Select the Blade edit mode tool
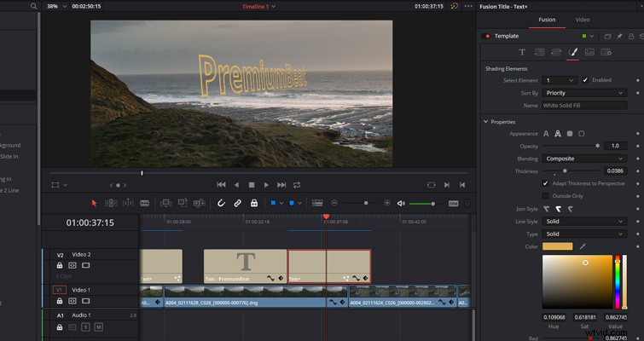 [144, 203]
